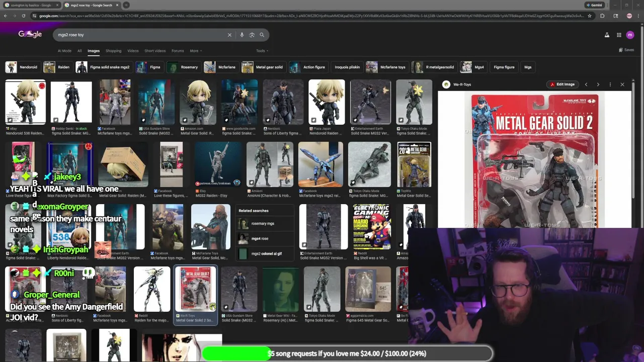Filter by the 'R metalgearsolid' chip
Image resolution: width=644 pixels, height=362 pixels.
pos(433,67)
